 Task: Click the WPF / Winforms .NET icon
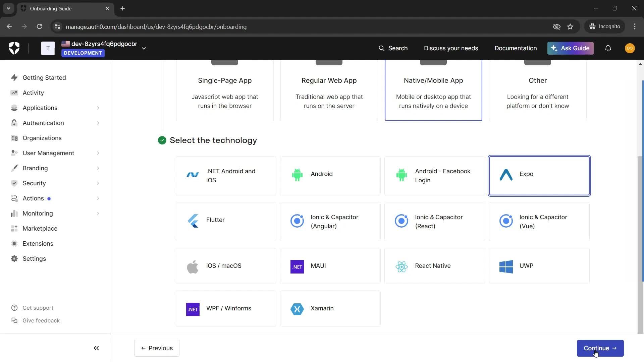pos(193,309)
